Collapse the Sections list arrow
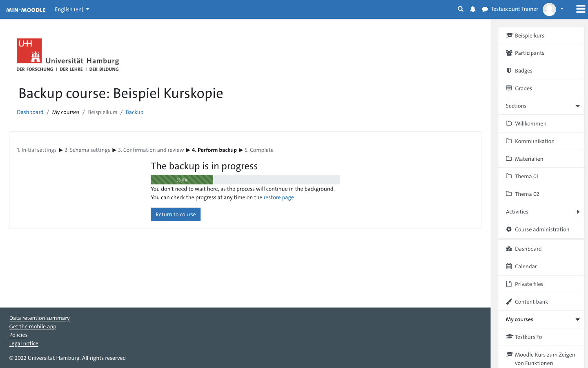This screenshot has width=588, height=368. (x=577, y=106)
